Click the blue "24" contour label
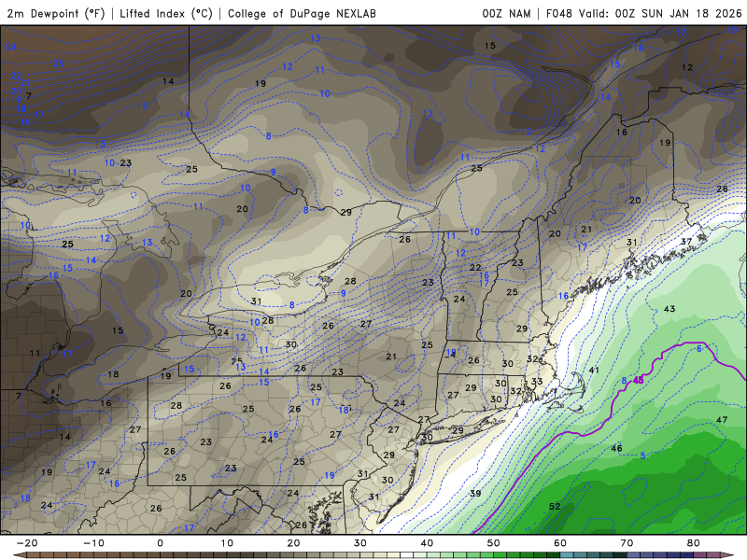747x560 pixels. coord(11,47)
